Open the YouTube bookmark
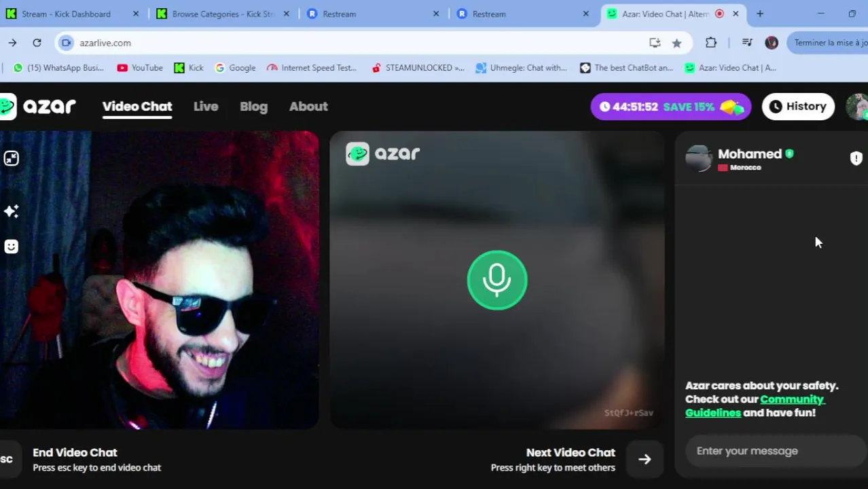 tap(140, 68)
